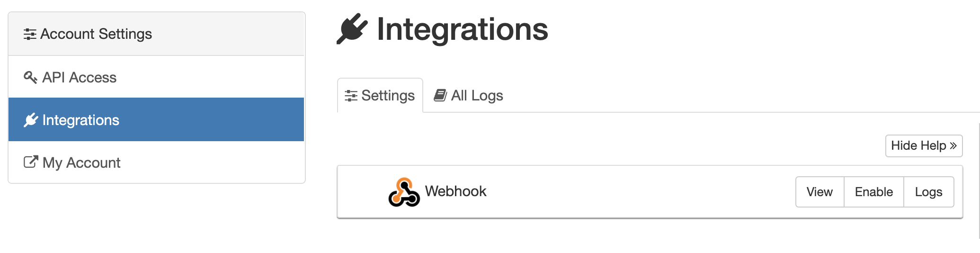This screenshot has width=980, height=253.
Task: Click the sliders icon beside Account Settings
Action: click(30, 34)
